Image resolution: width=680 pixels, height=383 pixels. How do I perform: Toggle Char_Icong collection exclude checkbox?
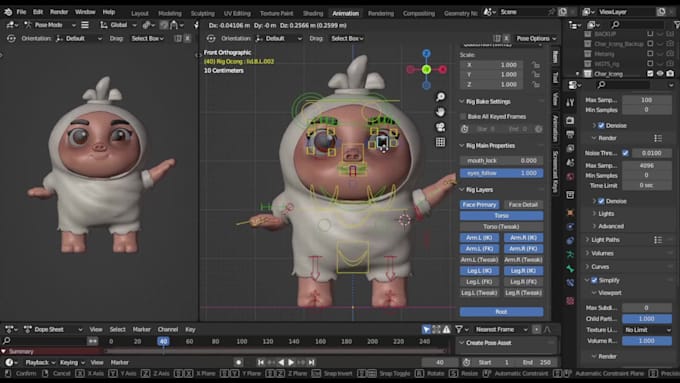click(x=650, y=74)
